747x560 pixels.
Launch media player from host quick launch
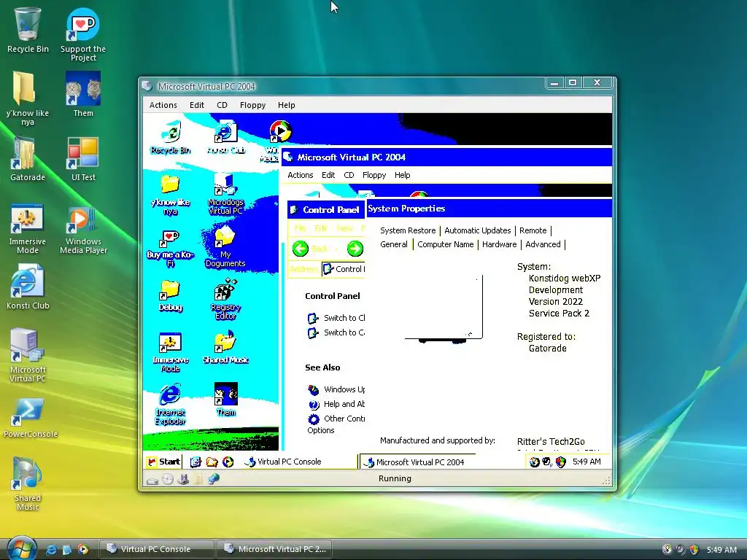(x=83, y=550)
